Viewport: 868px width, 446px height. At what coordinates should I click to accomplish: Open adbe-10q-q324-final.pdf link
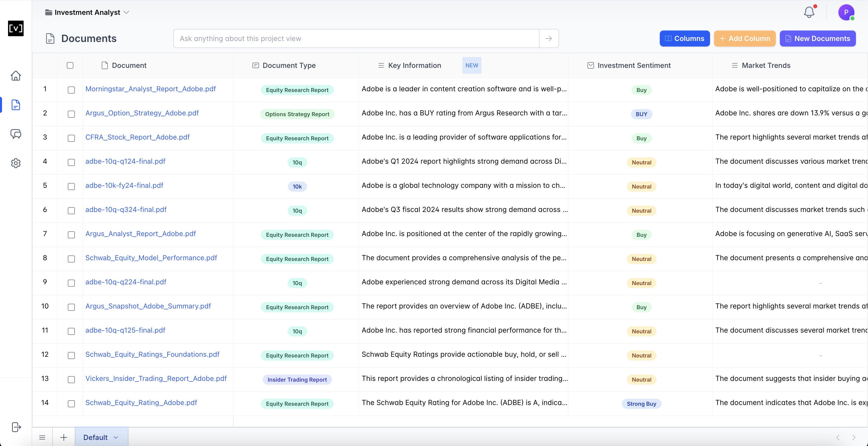126,209
